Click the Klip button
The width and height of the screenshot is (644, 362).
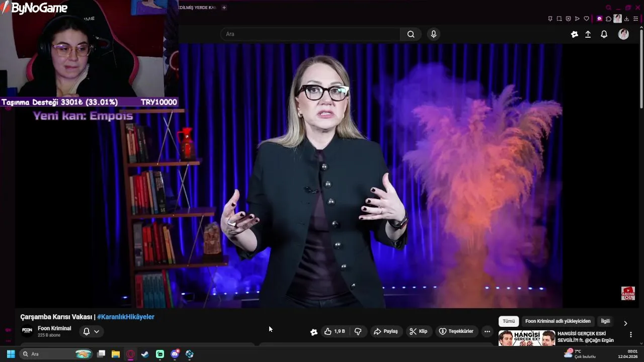pos(418,331)
